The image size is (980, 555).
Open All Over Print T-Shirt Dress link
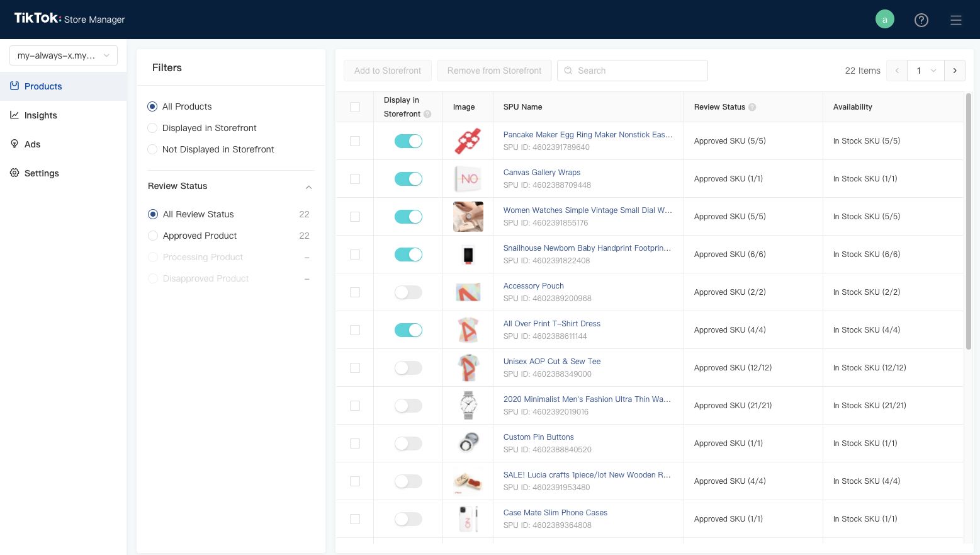coord(552,323)
